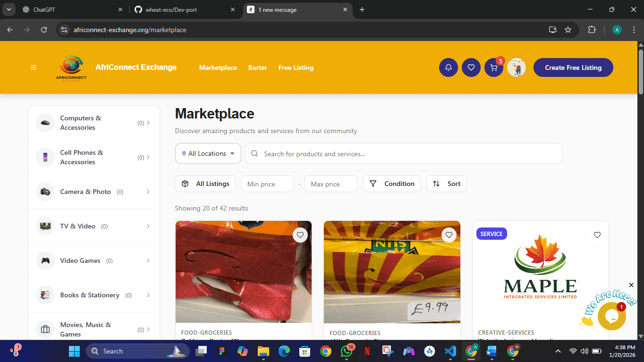The width and height of the screenshot is (644, 362).
Task: Open the favorites heart icon in header
Action: pyautogui.click(x=471, y=67)
